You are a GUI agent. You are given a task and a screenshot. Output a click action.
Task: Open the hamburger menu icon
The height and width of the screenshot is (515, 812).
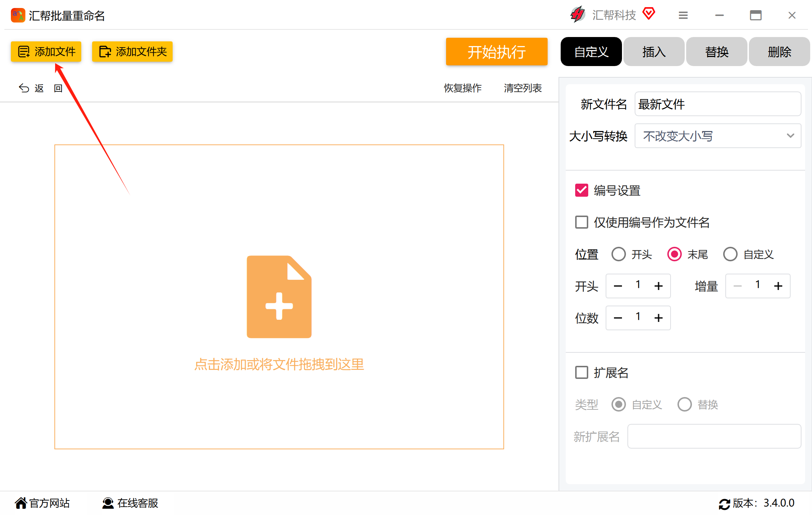click(683, 15)
